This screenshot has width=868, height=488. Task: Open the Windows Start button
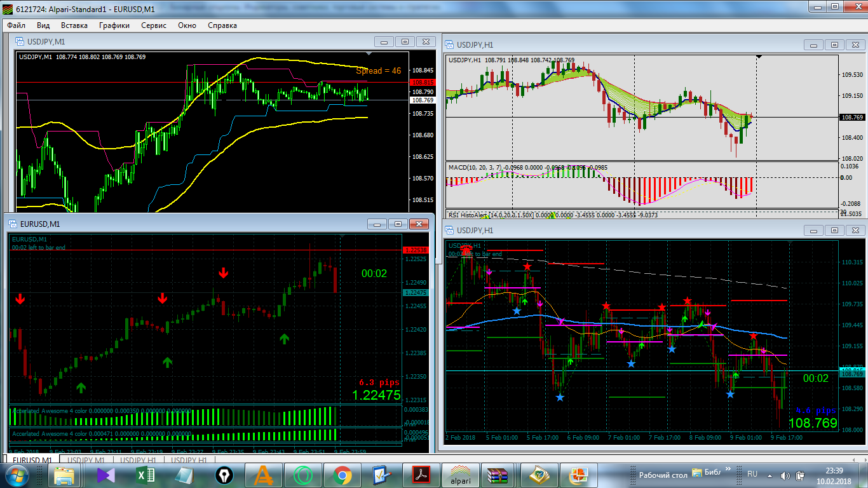coord(16,475)
